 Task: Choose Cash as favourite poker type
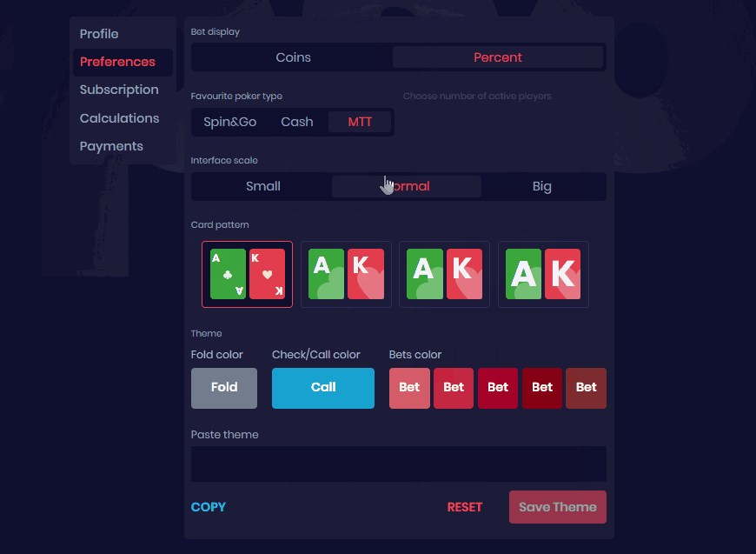click(296, 122)
